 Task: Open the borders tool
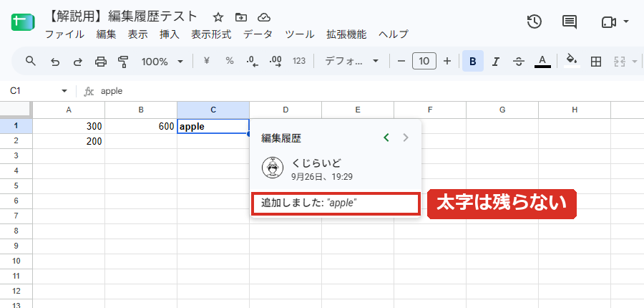tap(595, 62)
